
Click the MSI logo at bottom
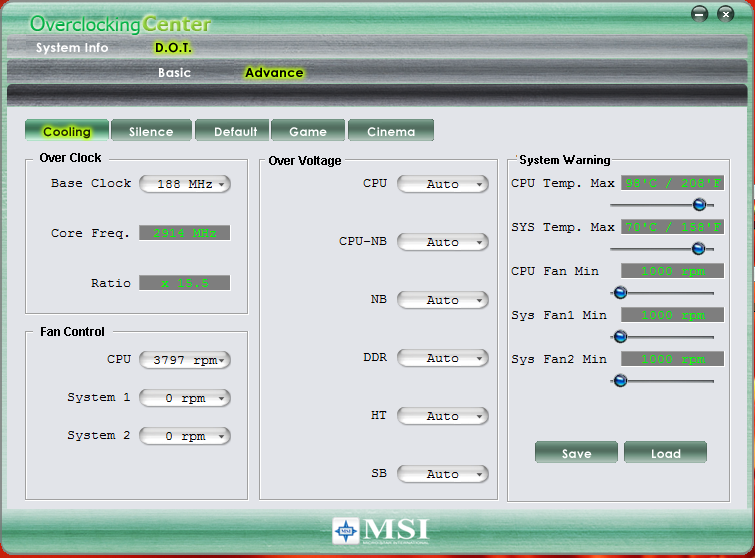click(x=380, y=531)
